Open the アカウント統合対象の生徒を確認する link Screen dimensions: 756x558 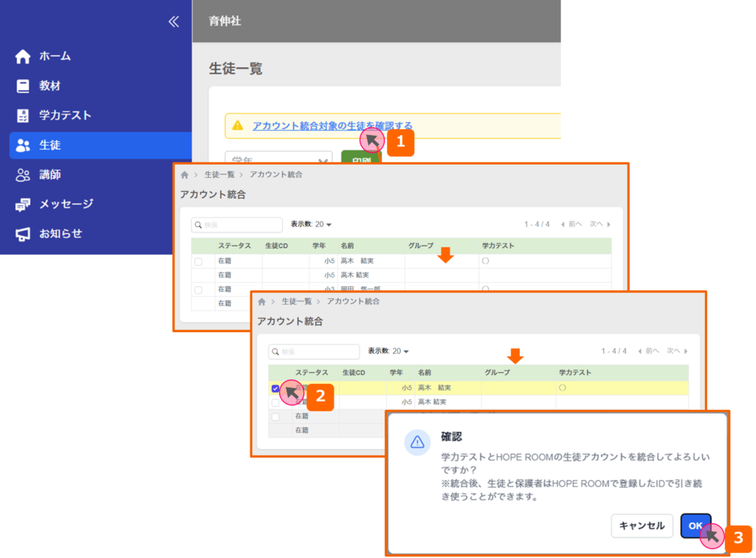332,125
